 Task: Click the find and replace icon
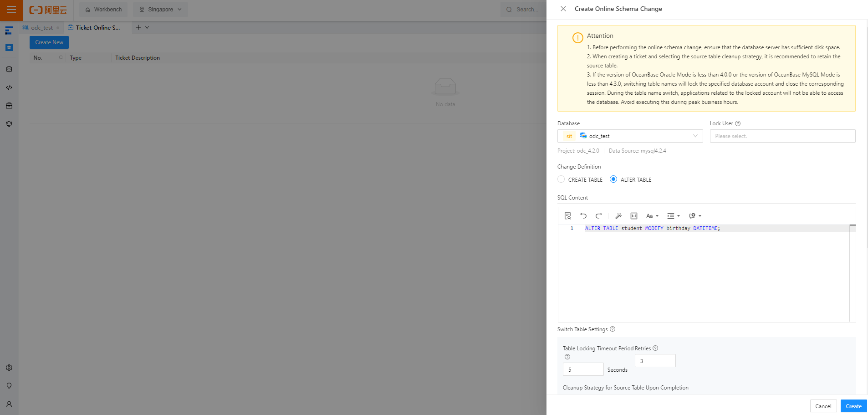pyautogui.click(x=567, y=216)
